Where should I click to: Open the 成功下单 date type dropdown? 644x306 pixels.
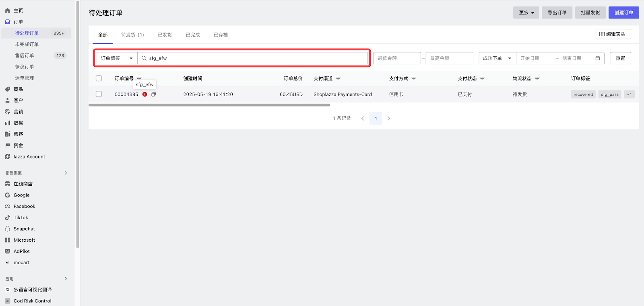[497, 58]
